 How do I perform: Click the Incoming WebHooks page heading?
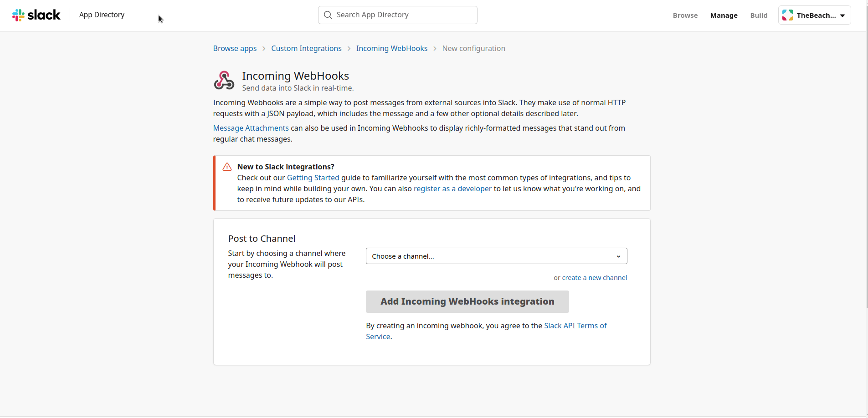click(x=295, y=76)
